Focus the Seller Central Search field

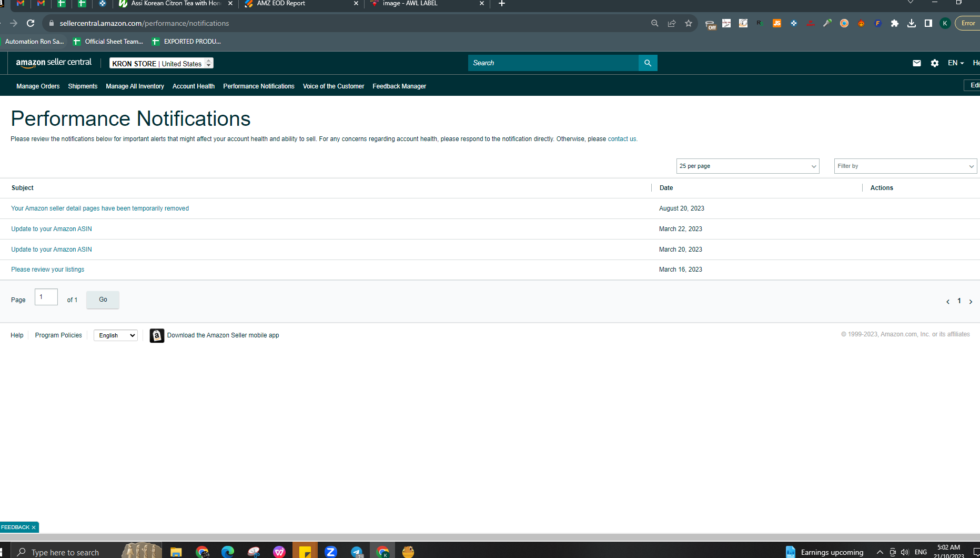click(x=553, y=63)
